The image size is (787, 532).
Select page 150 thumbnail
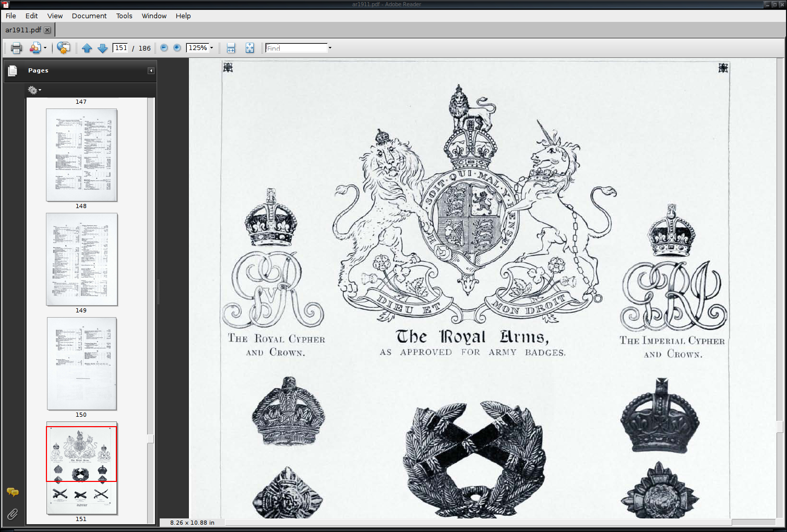81,364
